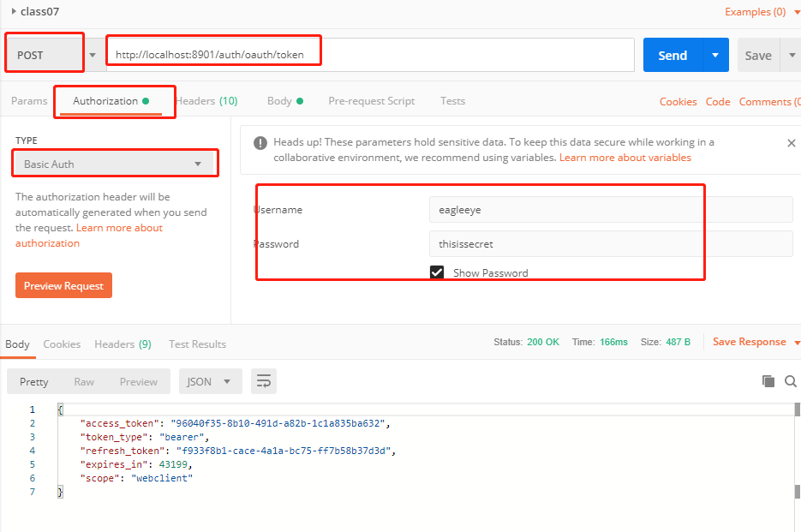
Task: Click the expires_in 43199 value
Action: [x=173, y=464]
